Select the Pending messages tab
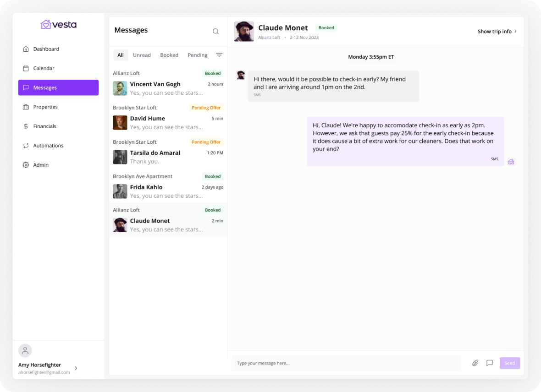 [x=198, y=55]
